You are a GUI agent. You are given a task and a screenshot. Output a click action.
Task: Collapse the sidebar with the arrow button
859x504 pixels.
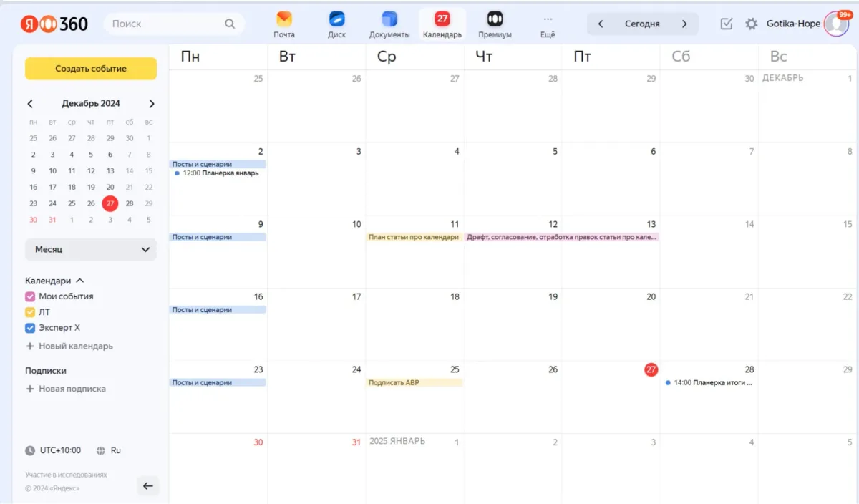tap(148, 486)
